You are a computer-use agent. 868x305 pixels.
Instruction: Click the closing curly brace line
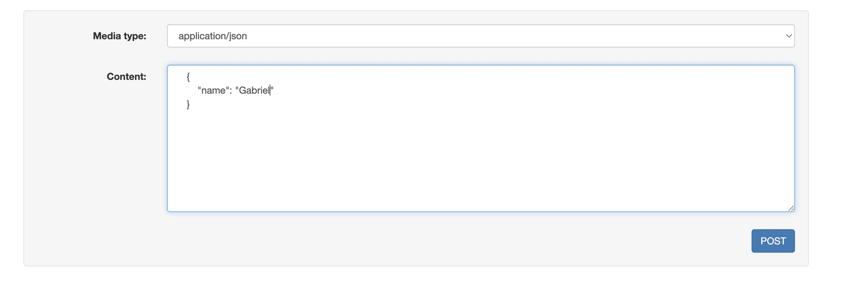[188, 104]
